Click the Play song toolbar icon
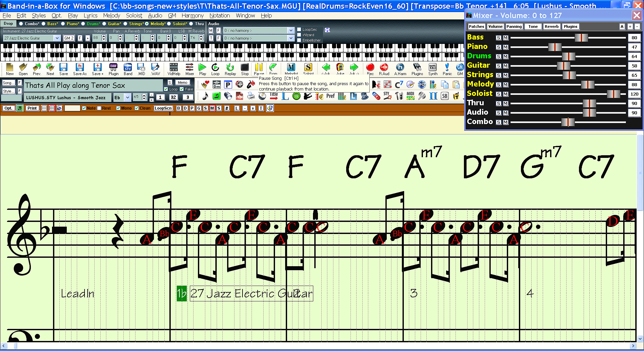644x351 pixels. pos(202,69)
